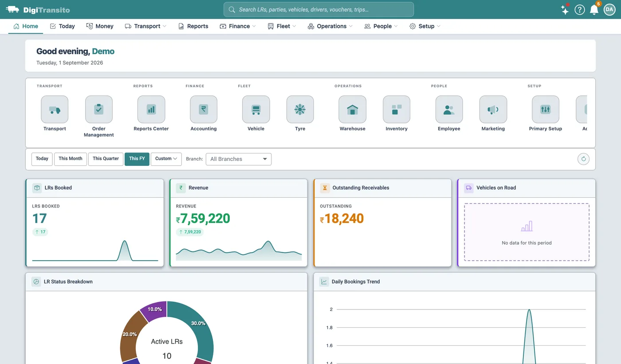Open the Inventory module icon
This screenshot has height=364, width=621.
(397, 110)
